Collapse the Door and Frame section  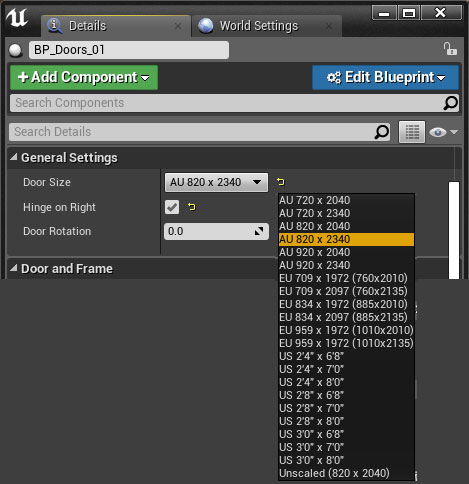click(14, 268)
